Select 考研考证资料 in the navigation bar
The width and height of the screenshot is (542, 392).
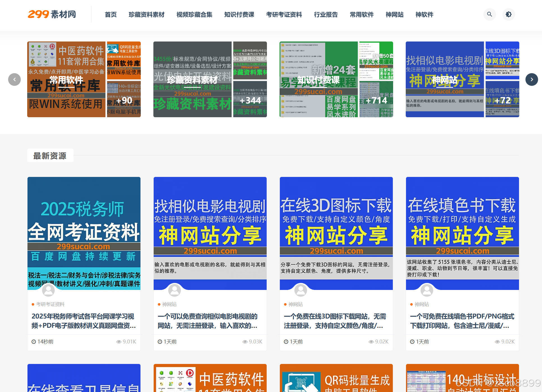pyautogui.click(x=284, y=15)
